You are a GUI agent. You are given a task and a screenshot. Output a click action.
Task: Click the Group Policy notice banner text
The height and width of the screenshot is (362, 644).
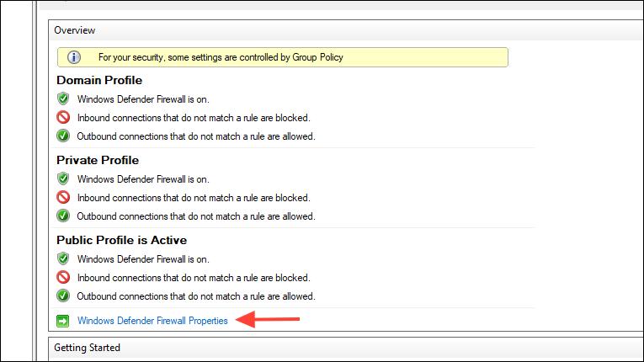(x=221, y=57)
